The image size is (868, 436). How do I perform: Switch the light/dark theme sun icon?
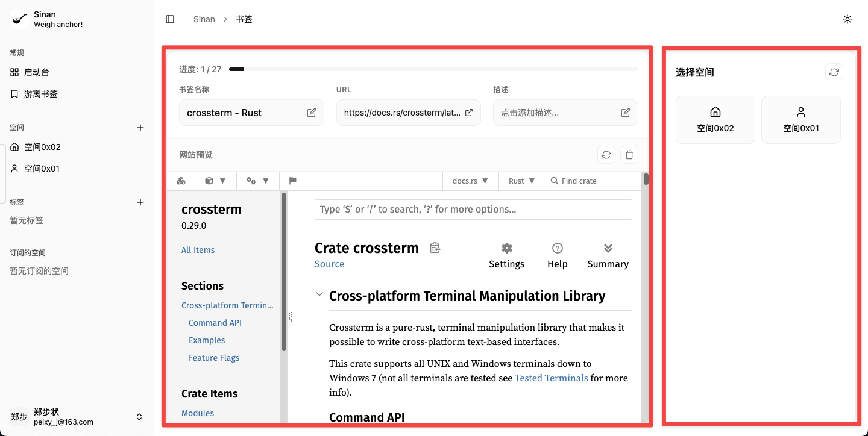click(848, 19)
